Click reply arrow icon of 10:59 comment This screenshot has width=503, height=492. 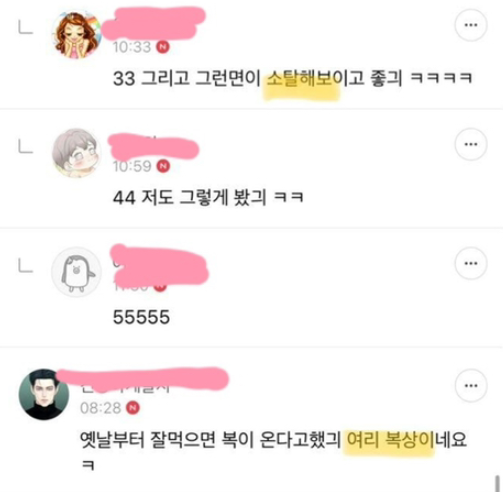25,146
